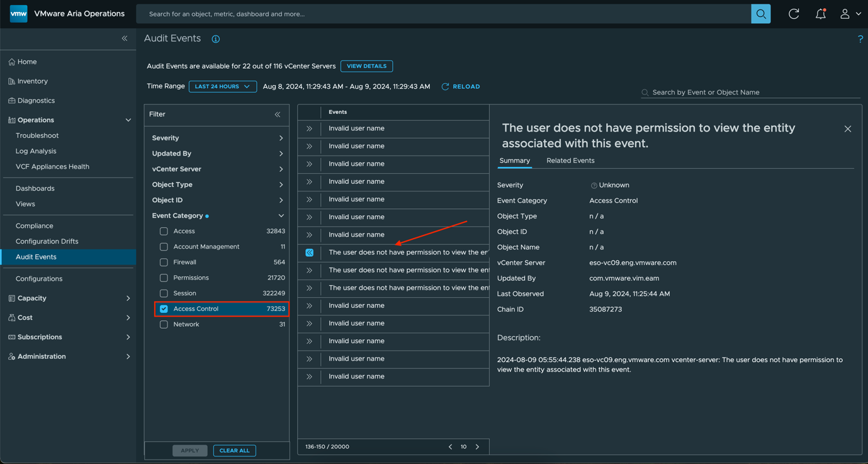Viewport: 868px width, 464px height.
Task: Click the page number 10 field
Action: click(463, 447)
